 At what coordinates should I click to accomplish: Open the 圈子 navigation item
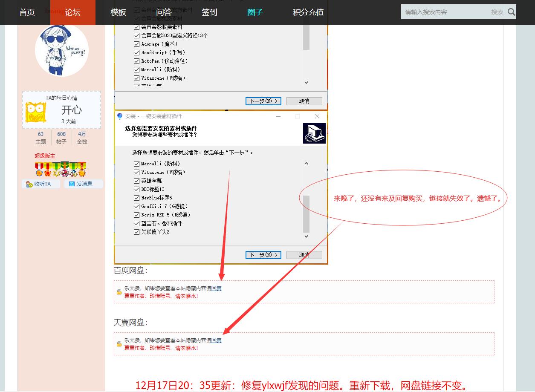255,12
